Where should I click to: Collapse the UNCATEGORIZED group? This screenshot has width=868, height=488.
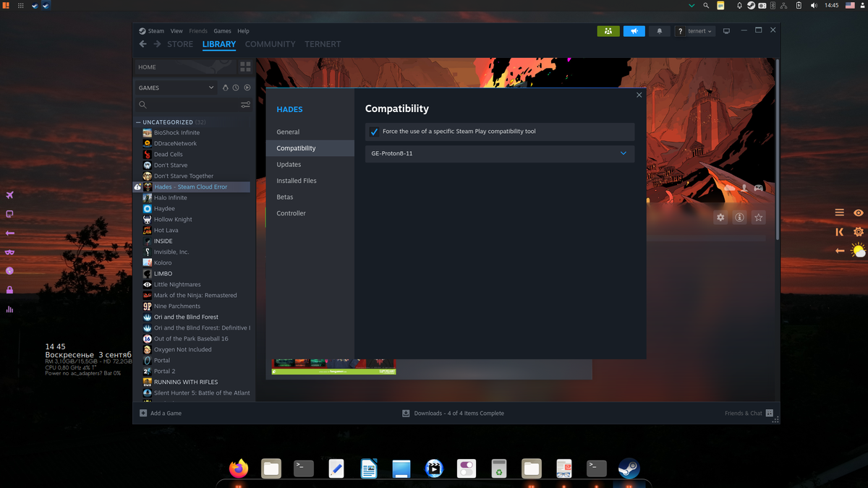pos(138,122)
